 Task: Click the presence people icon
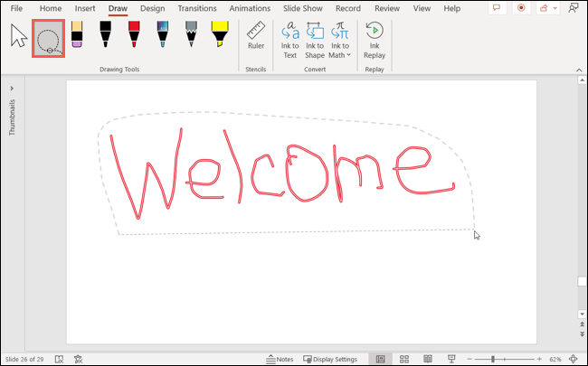pyautogui.click(x=574, y=8)
